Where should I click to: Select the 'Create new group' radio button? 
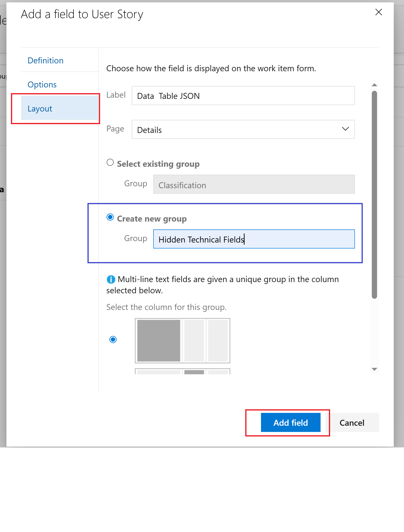(x=110, y=217)
